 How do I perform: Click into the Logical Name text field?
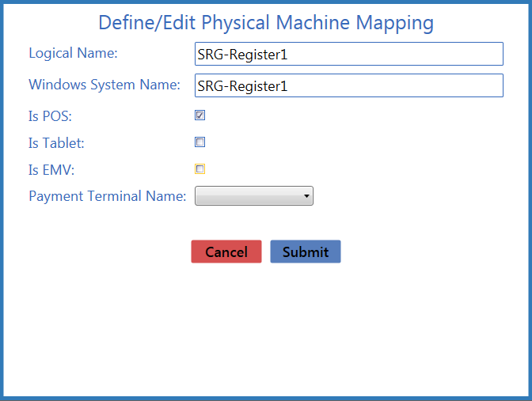[349, 54]
